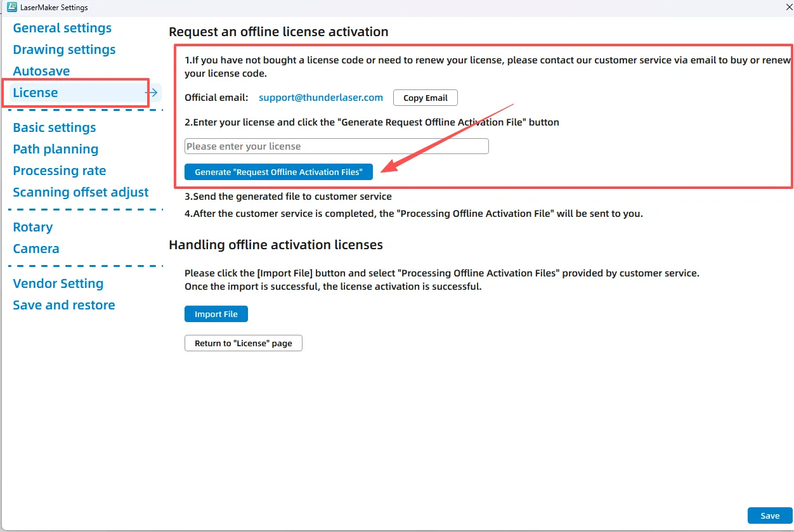794x532 pixels.
Task: Open Processing rate settings
Action: click(x=60, y=171)
